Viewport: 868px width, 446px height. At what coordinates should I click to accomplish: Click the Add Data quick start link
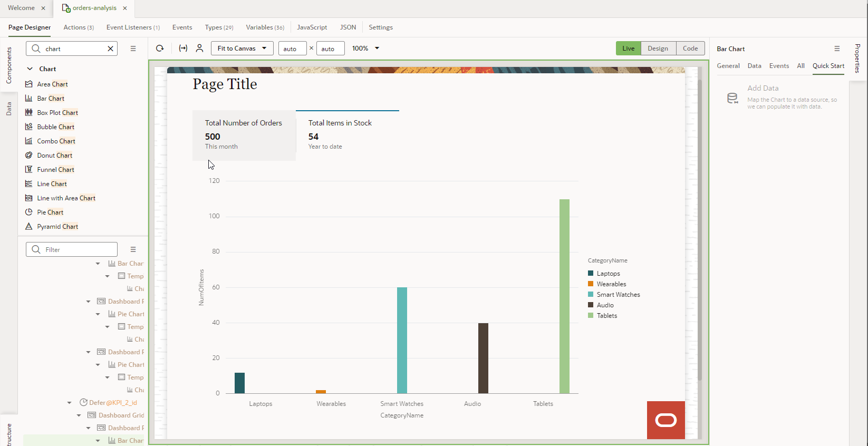pos(763,88)
